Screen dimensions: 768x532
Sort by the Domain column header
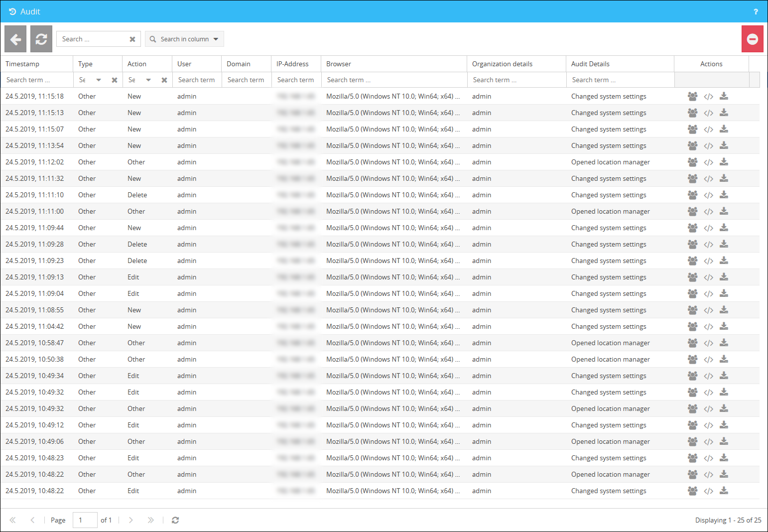[x=247, y=64]
